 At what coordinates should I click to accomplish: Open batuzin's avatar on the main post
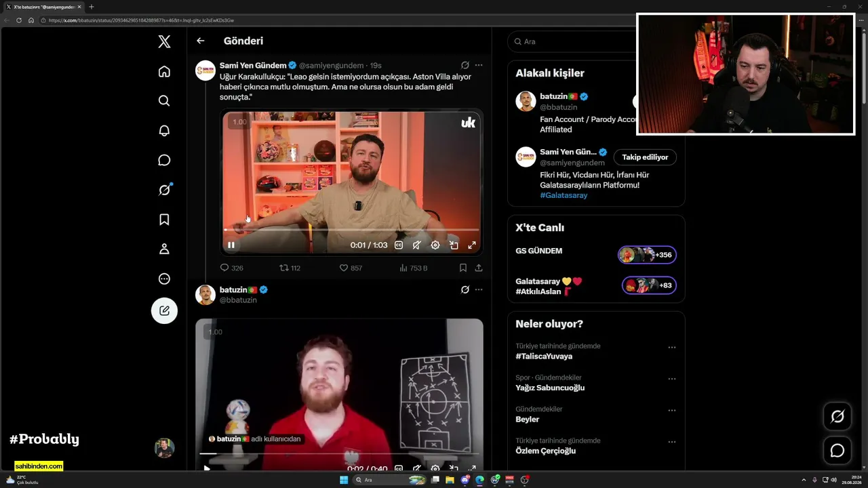click(x=205, y=295)
